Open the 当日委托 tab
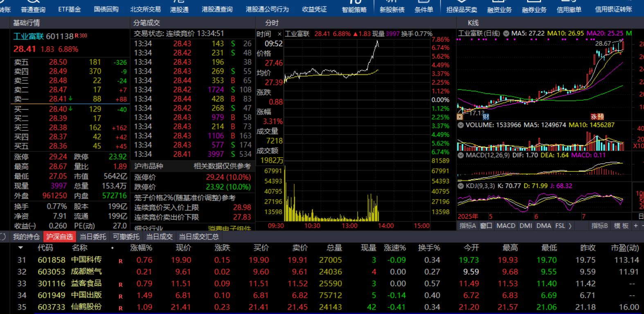The width and height of the screenshot is (644, 314). click(93, 237)
